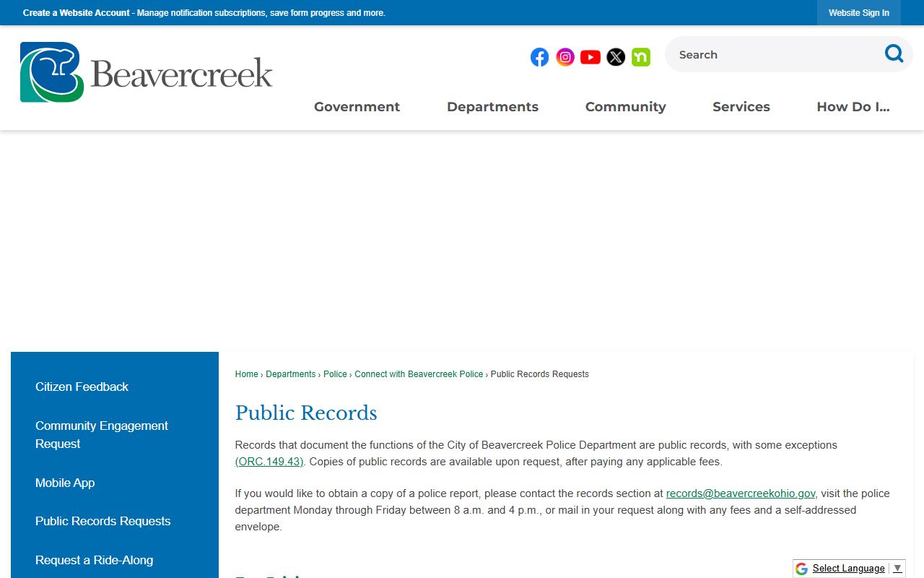Go to Connect with Beavercreek Police breadcrumb
Screen dimensions: 924x578
tap(419, 374)
